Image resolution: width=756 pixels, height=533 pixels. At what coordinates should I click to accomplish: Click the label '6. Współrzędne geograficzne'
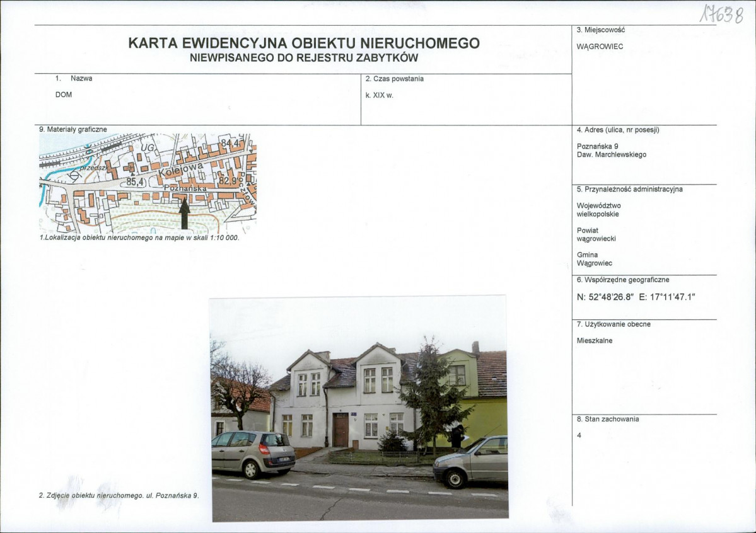pyautogui.click(x=623, y=280)
